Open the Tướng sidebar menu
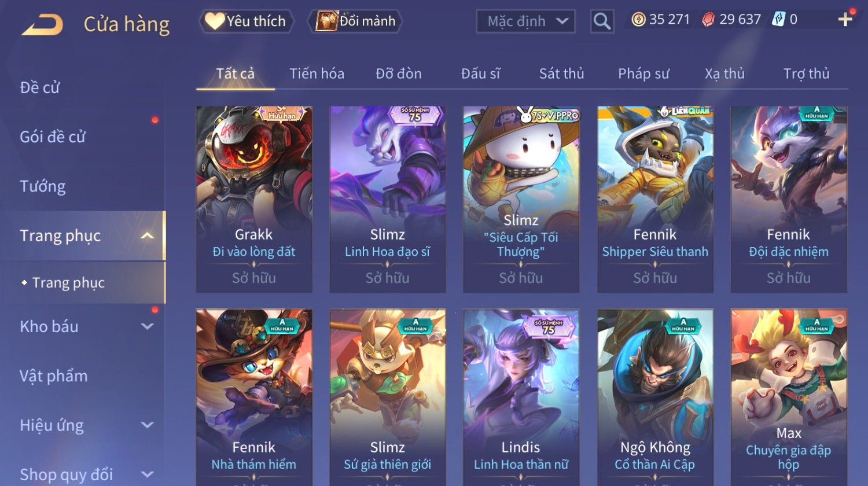 tap(43, 186)
